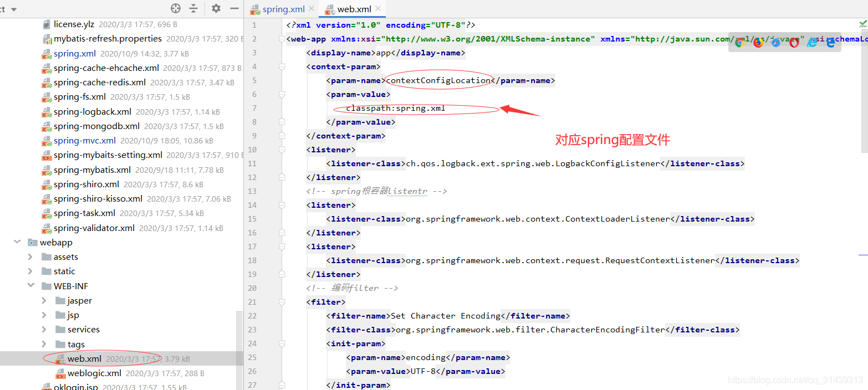Open the Project view settings gear
The height and width of the screenshot is (390, 868).
[217, 8]
